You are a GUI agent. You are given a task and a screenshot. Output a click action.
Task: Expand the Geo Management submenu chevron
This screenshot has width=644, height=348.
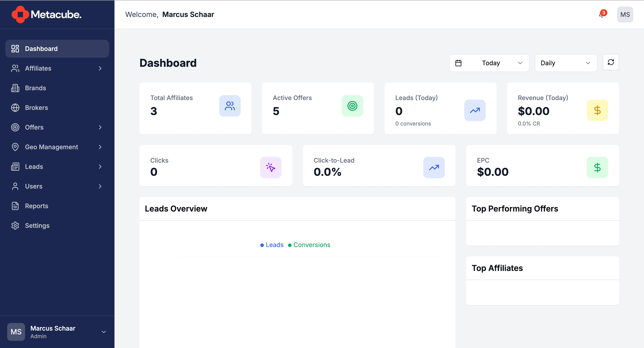coord(100,147)
